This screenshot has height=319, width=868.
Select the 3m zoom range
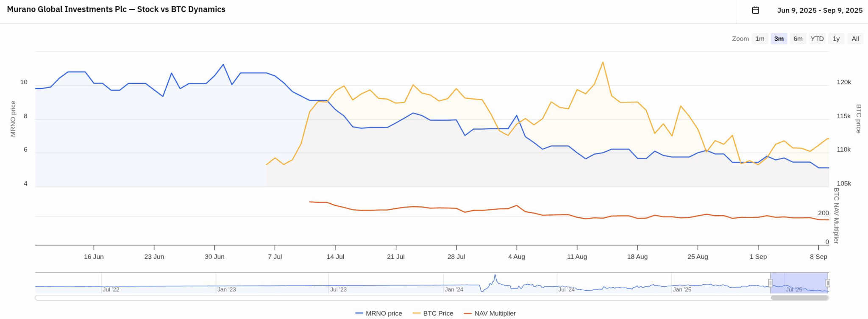[779, 39]
